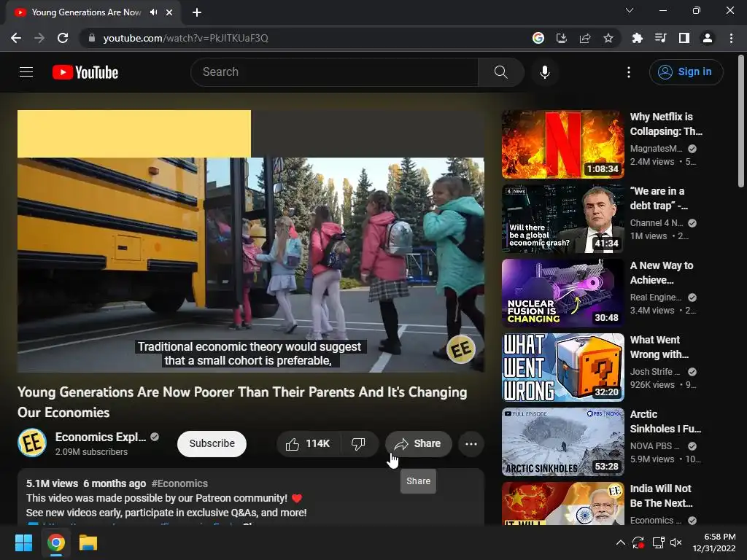Reload the YouTube page
Image resolution: width=747 pixels, height=560 pixels.
(x=63, y=38)
